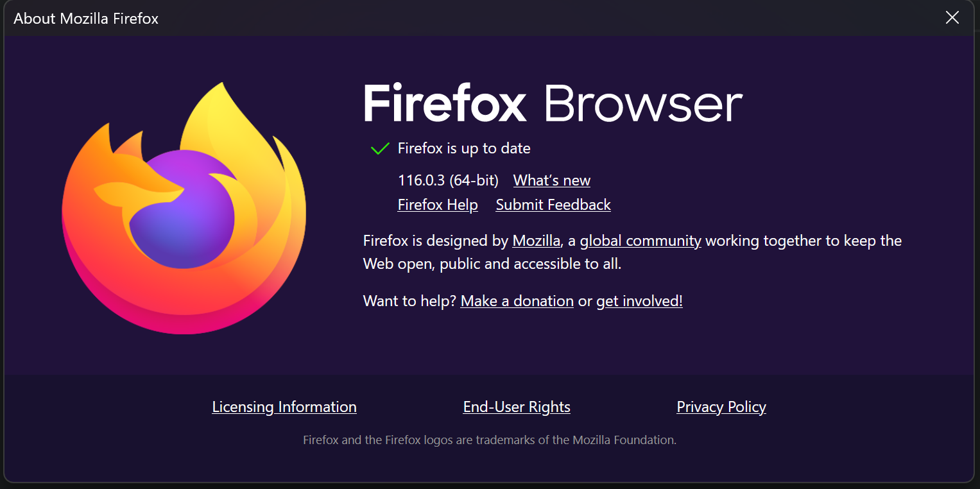Click the green up-to-date checkmark
The height and width of the screenshot is (489, 980).
coord(380,149)
